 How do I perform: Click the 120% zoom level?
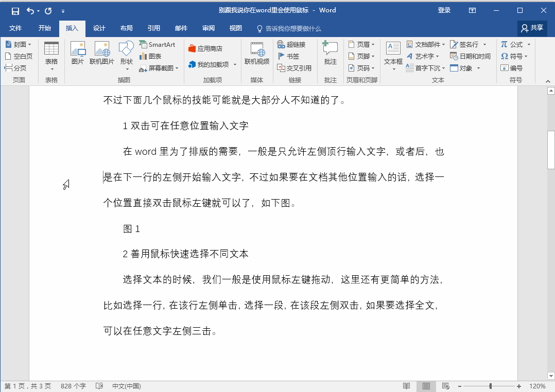(x=537, y=386)
